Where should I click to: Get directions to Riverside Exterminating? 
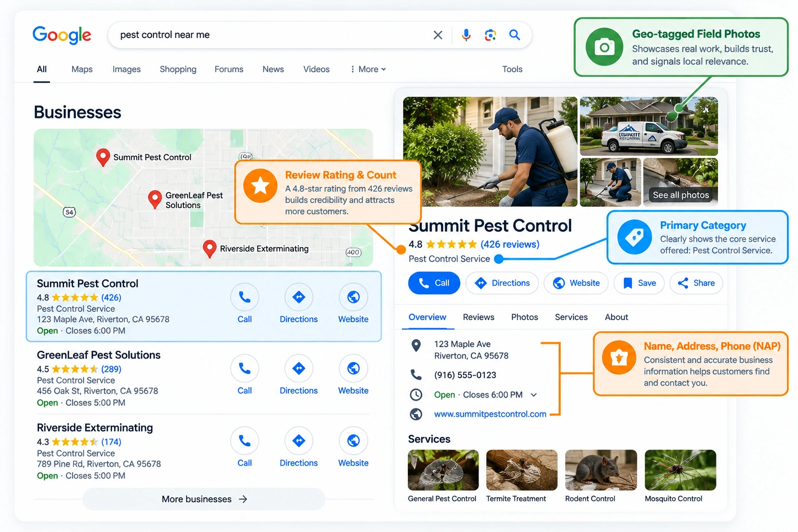[x=299, y=441]
